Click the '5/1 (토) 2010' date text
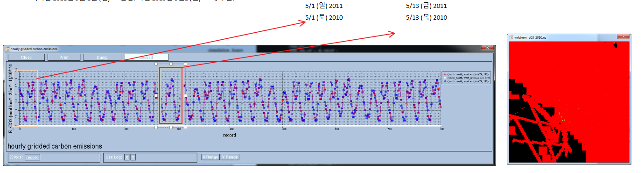 coord(324,18)
